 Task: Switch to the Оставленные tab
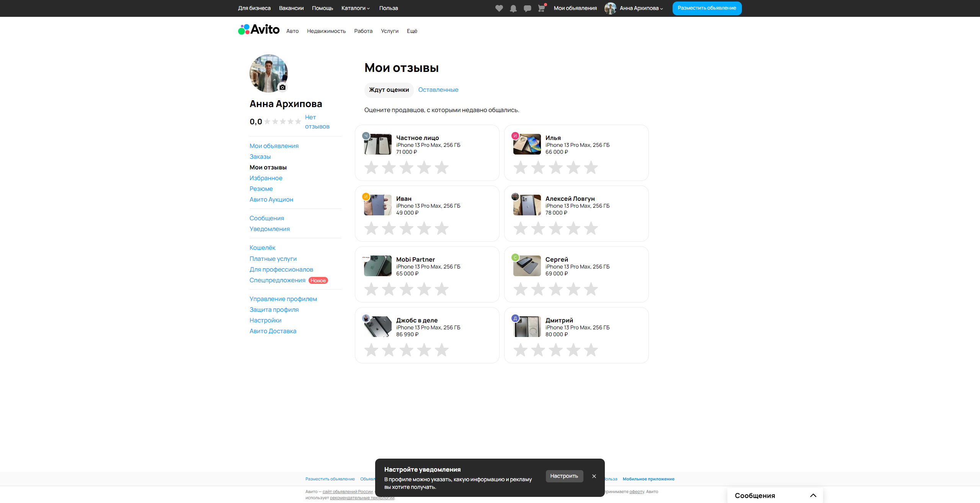click(x=438, y=90)
